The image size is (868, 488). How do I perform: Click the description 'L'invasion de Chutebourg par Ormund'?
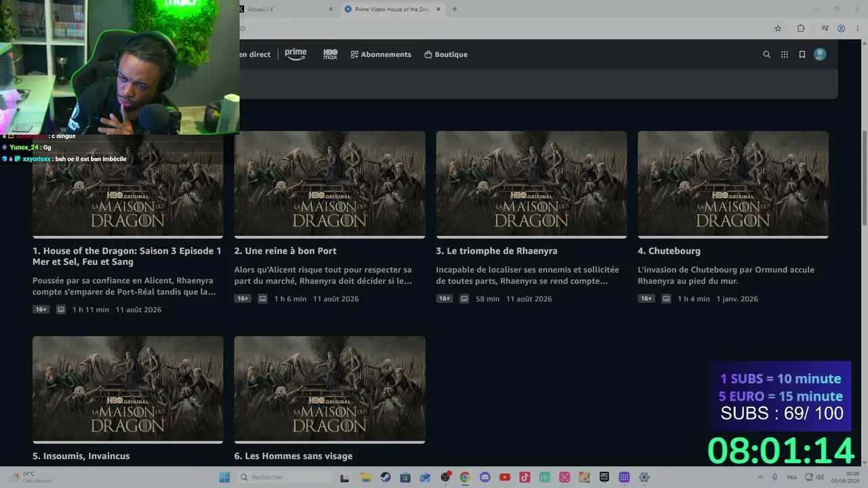[726, 275]
